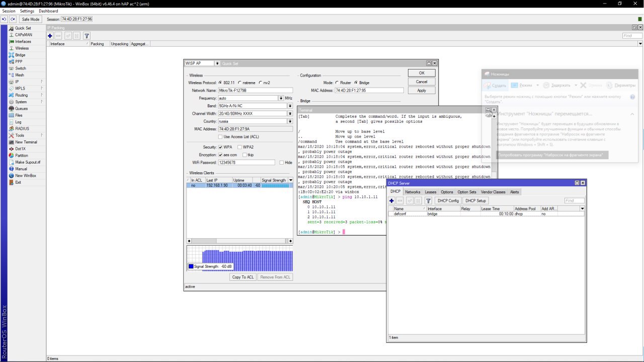Enable Use Access List (ACL) checkbox
The width and height of the screenshot is (644, 362).
220,137
